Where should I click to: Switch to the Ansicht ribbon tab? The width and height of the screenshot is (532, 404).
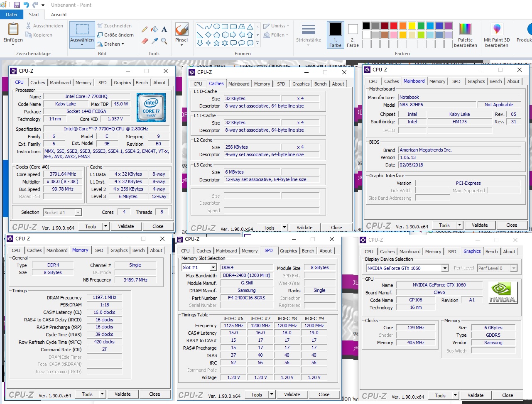pos(59,15)
